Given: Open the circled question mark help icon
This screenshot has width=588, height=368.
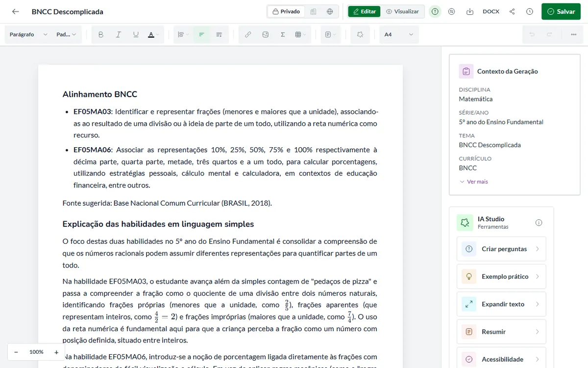Looking at the screenshot, I should pyautogui.click(x=435, y=11).
